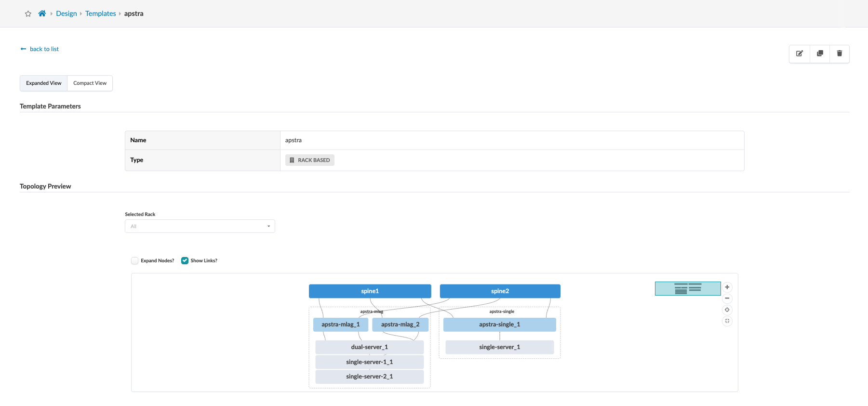This screenshot has height=406, width=868.
Task: Select the apstra-mlag_1 leaf node
Action: (x=341, y=325)
